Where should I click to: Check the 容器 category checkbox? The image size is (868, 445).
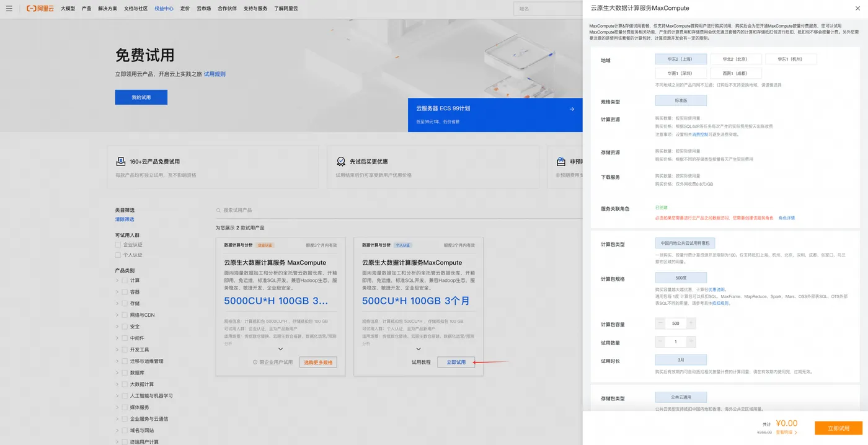(125, 292)
